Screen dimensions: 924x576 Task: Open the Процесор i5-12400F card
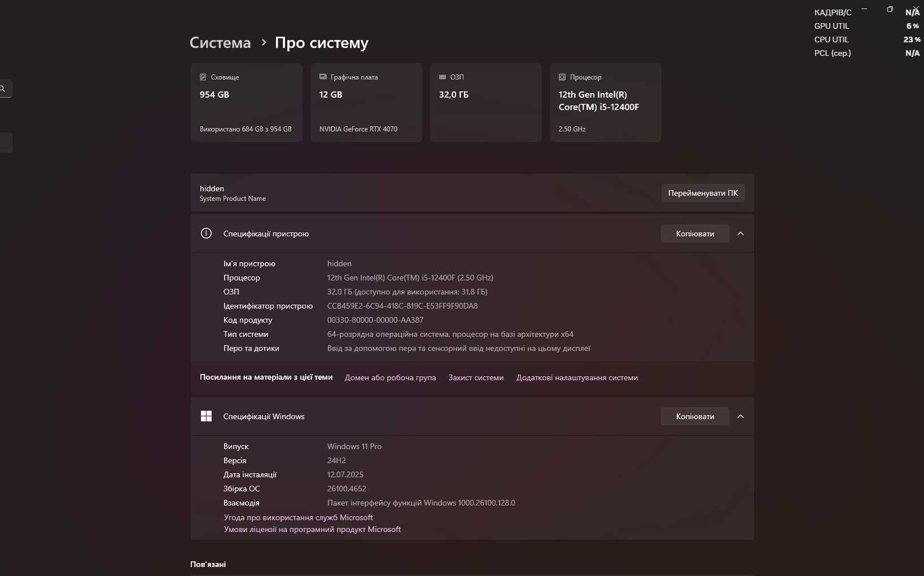click(x=606, y=103)
